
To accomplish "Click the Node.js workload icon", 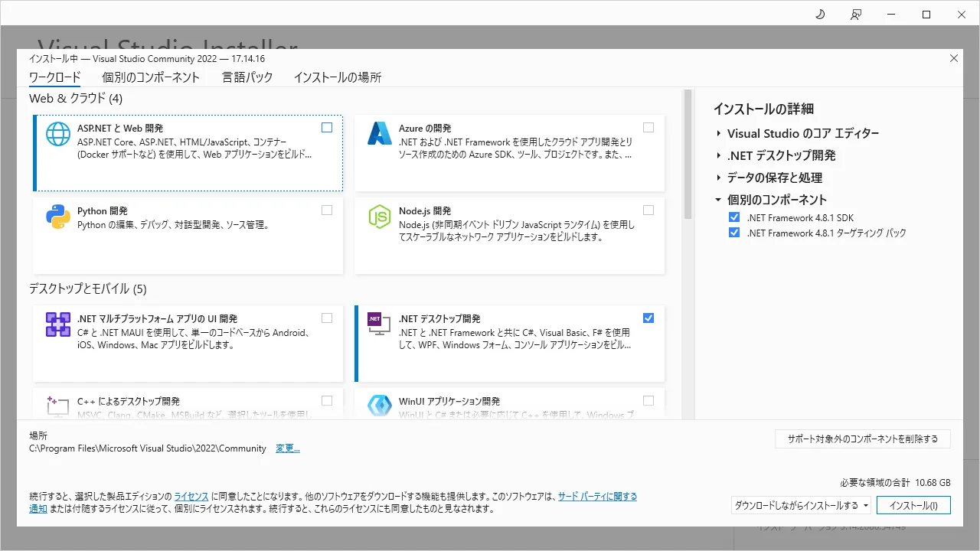I will pyautogui.click(x=380, y=217).
